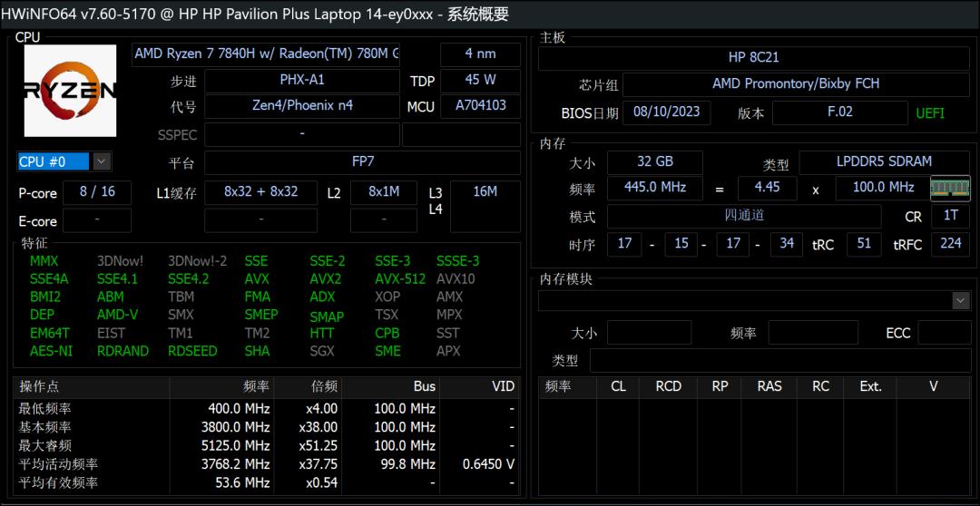The width and height of the screenshot is (980, 506).
Task: Click the CPB feature flag
Action: [x=387, y=333]
